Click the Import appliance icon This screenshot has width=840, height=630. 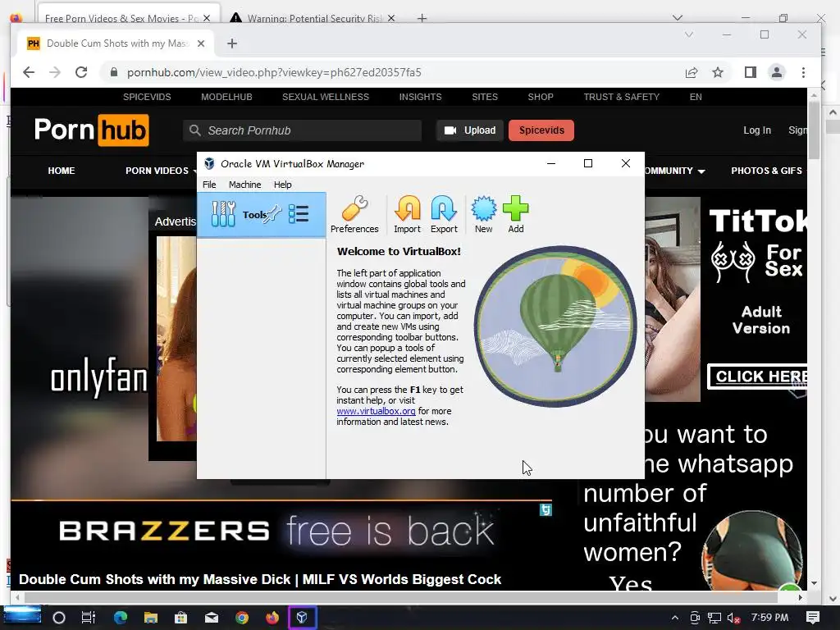[x=407, y=214]
